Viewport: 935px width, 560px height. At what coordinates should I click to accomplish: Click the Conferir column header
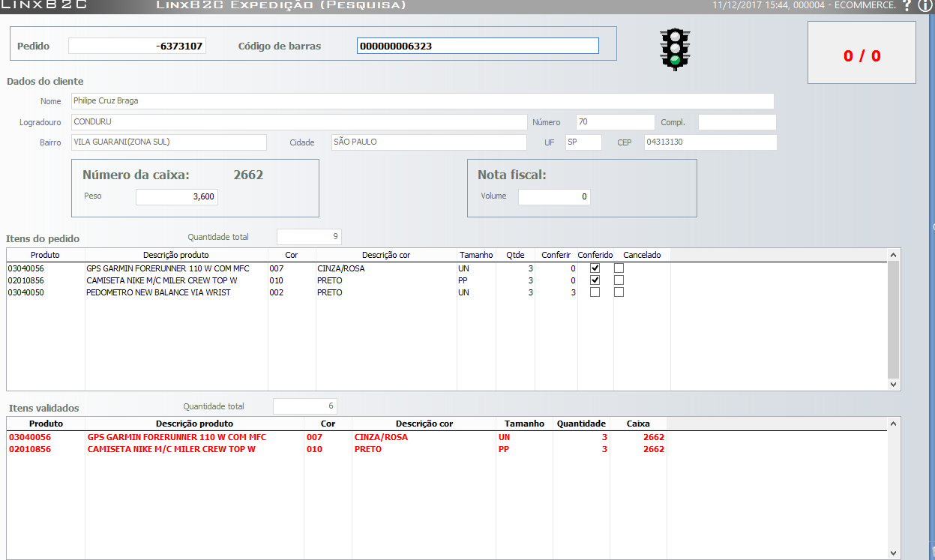(x=556, y=255)
